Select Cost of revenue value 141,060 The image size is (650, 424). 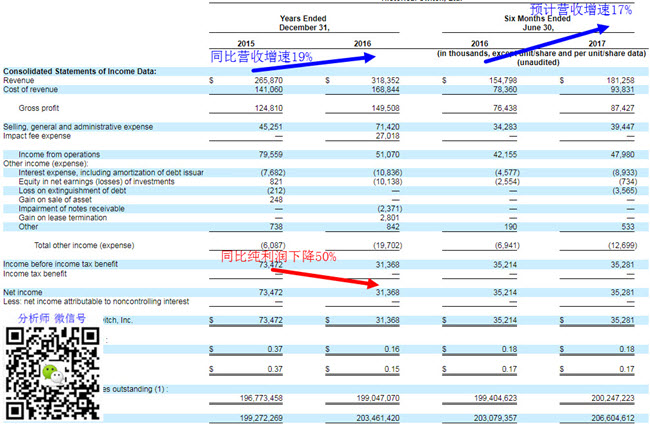[x=268, y=90]
